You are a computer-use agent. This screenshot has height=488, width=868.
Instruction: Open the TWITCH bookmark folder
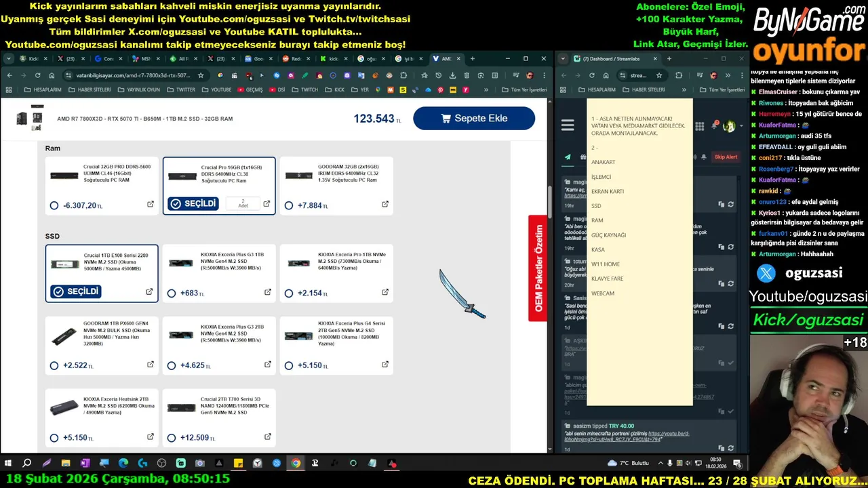click(x=305, y=89)
